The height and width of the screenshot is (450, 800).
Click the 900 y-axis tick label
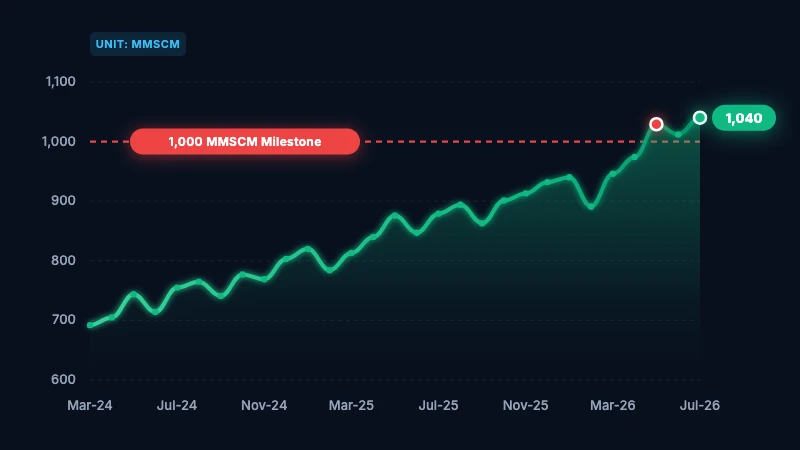63,201
